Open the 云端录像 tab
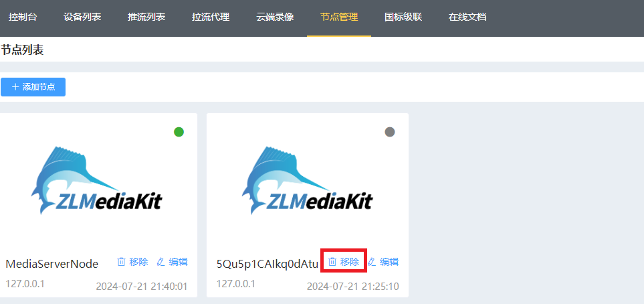The image size is (644, 304). (x=275, y=17)
